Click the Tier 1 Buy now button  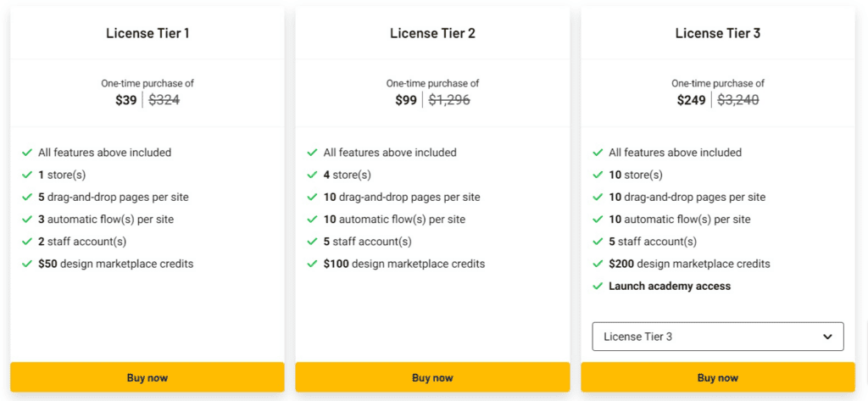(x=147, y=377)
